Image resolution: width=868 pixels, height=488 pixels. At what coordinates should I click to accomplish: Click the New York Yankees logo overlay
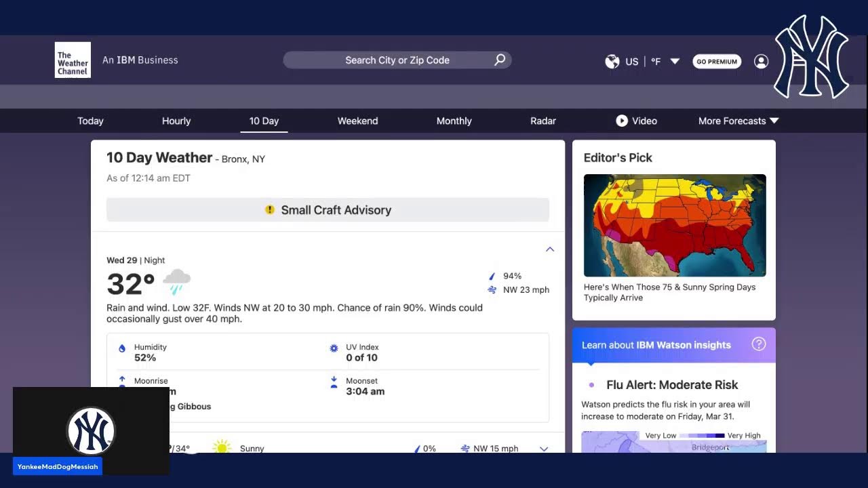tap(811, 57)
